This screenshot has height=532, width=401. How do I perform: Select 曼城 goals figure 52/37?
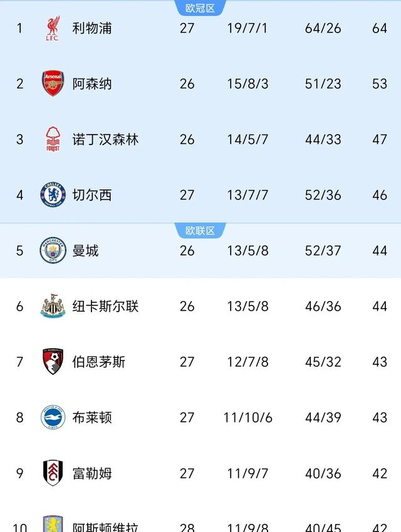[x=323, y=251]
